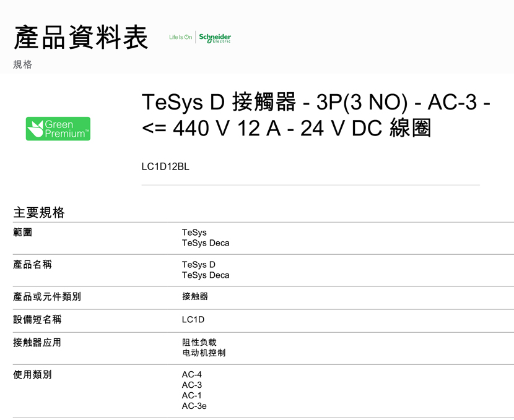The image size is (514, 420).
Task: Click the 設備短名稱 row label
Action: click(37, 319)
